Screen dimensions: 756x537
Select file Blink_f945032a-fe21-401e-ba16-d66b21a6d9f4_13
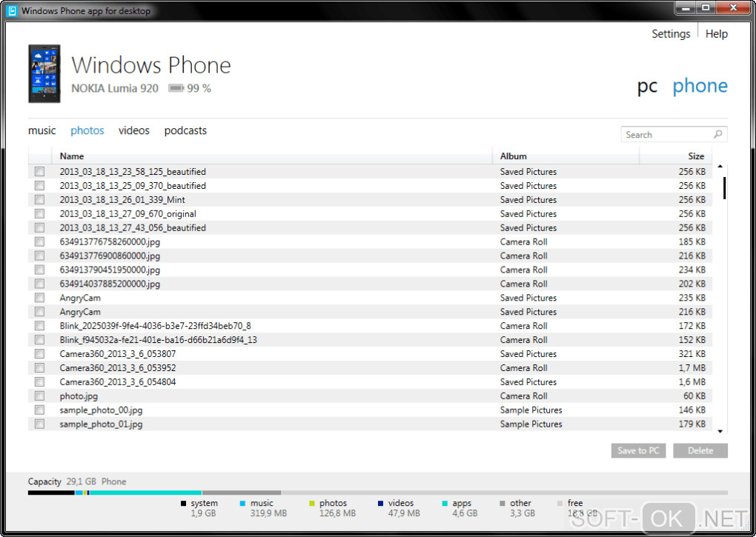pos(370,339)
